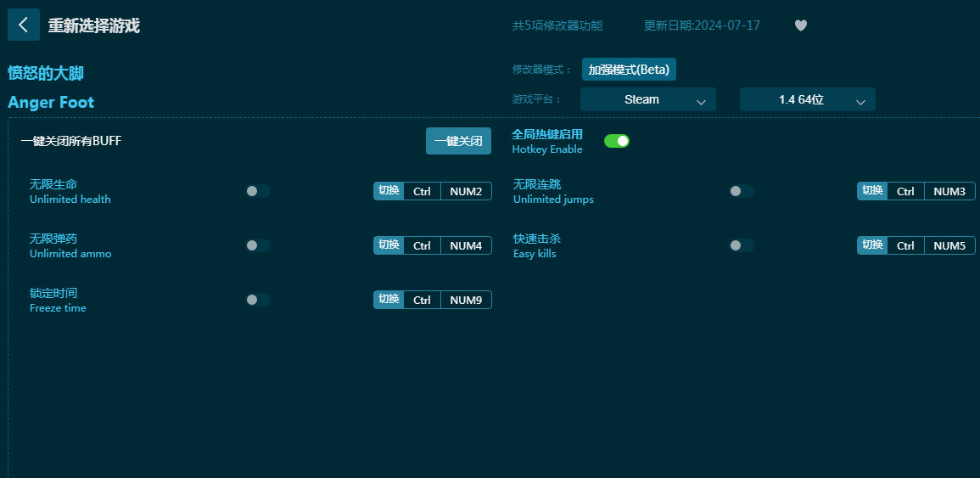
Task: Click the 无限弹药 label
Action: point(53,239)
